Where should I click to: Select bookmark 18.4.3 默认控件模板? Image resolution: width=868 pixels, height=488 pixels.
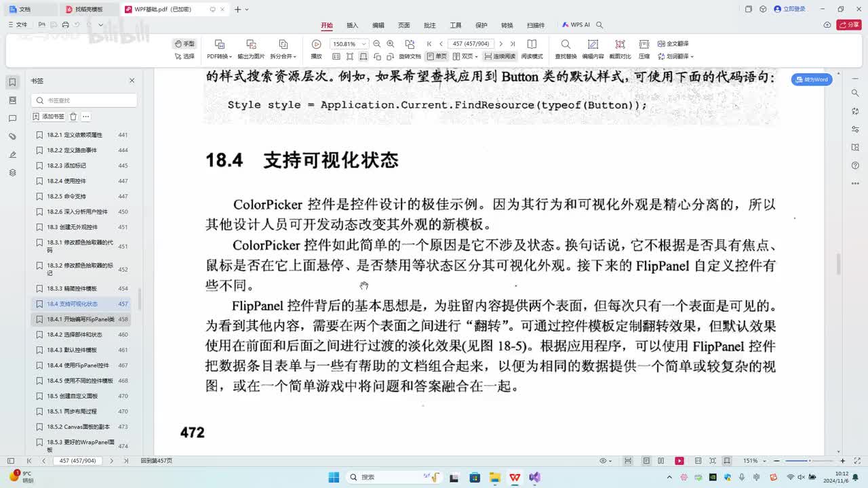[81, 350]
